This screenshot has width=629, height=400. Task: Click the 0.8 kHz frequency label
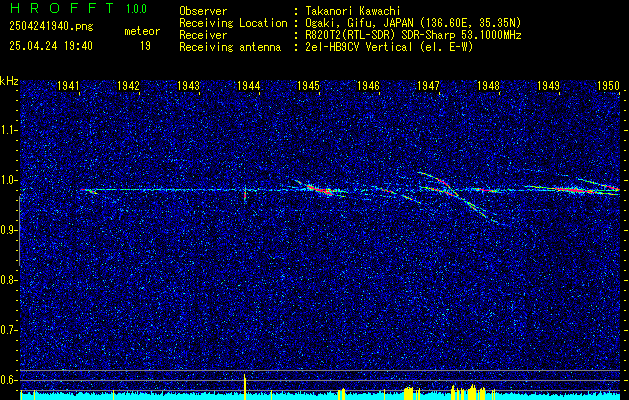click(x=8, y=280)
